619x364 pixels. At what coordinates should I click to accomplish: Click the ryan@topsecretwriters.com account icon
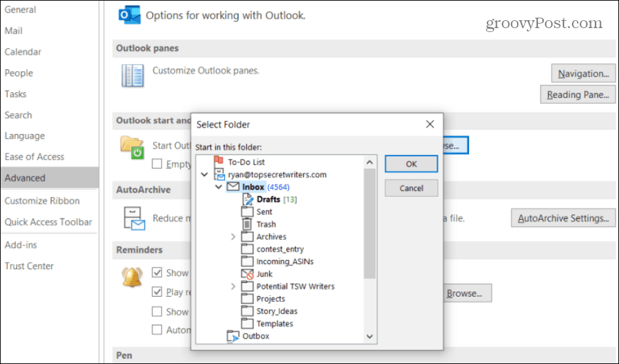point(219,174)
